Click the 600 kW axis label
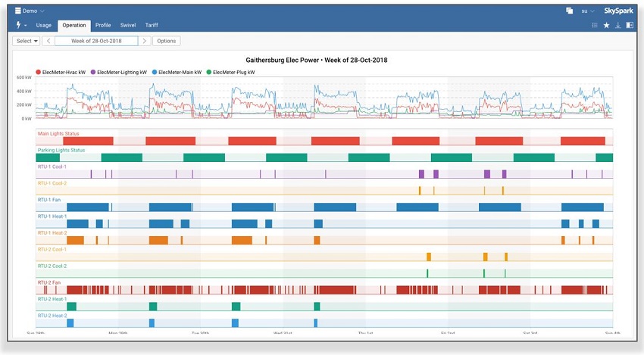Screen dimensions: 644x355 [23, 77]
